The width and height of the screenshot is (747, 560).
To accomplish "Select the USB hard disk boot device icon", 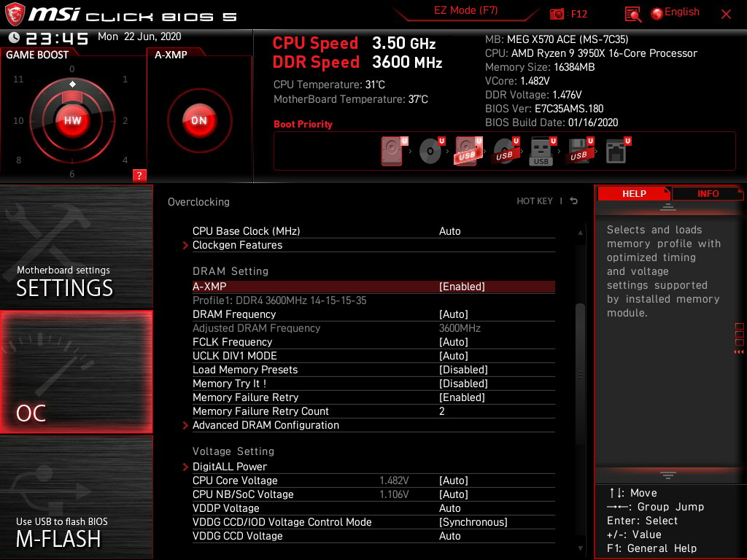I will point(468,151).
